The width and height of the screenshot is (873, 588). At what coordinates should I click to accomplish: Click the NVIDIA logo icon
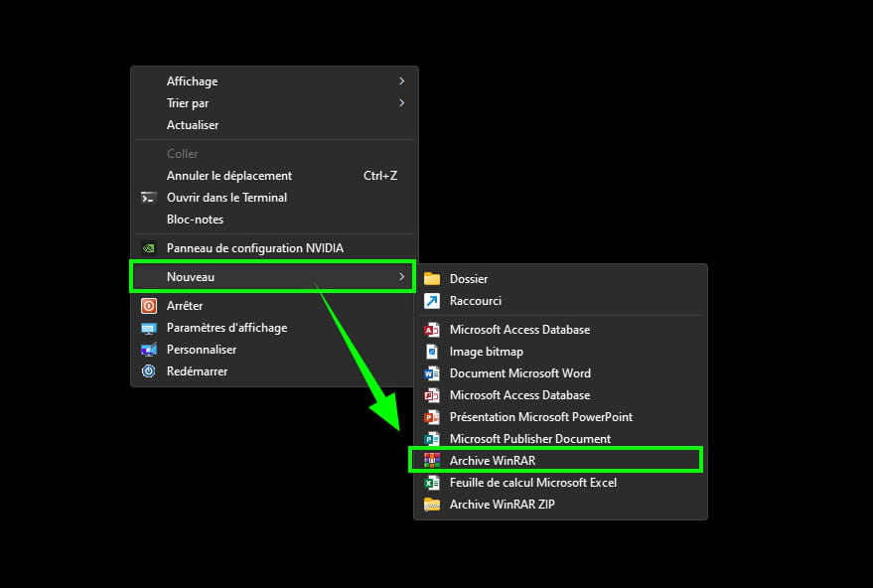pyautogui.click(x=149, y=248)
